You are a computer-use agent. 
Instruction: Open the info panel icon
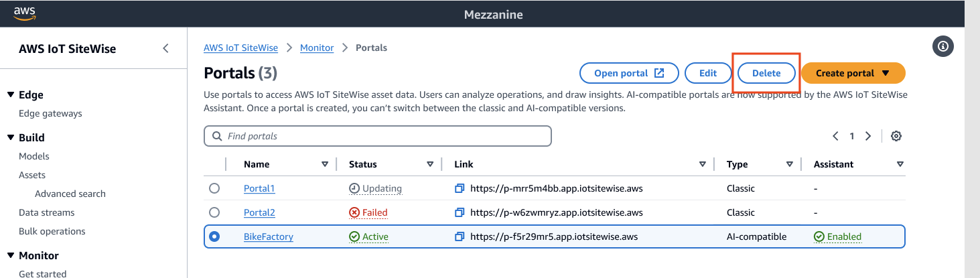tap(943, 46)
